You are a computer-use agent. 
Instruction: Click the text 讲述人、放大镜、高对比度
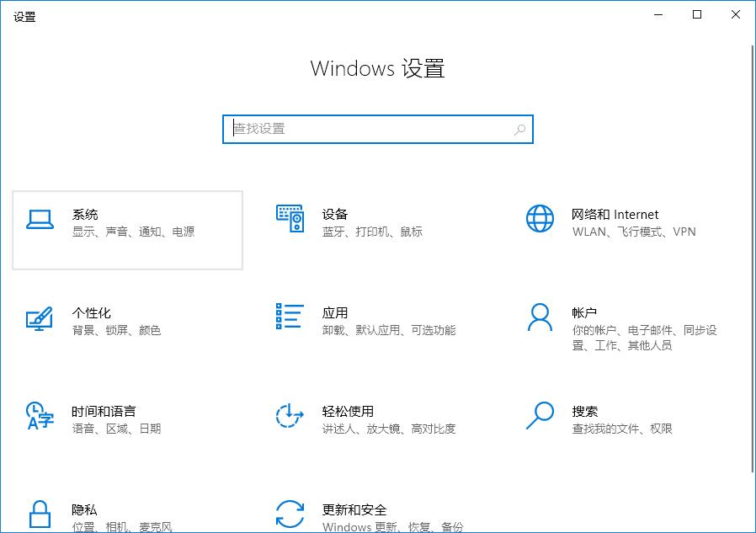[389, 429]
